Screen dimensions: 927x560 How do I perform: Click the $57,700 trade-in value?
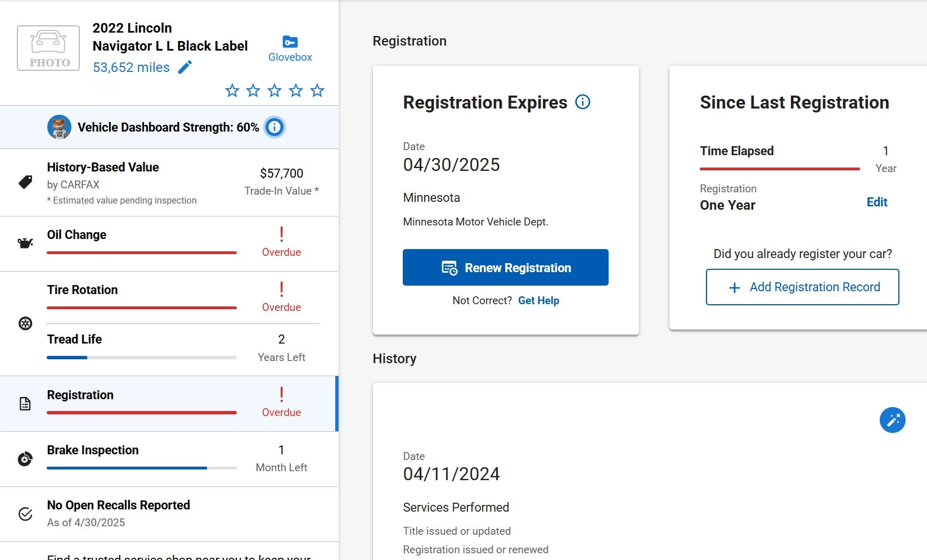[281, 173]
